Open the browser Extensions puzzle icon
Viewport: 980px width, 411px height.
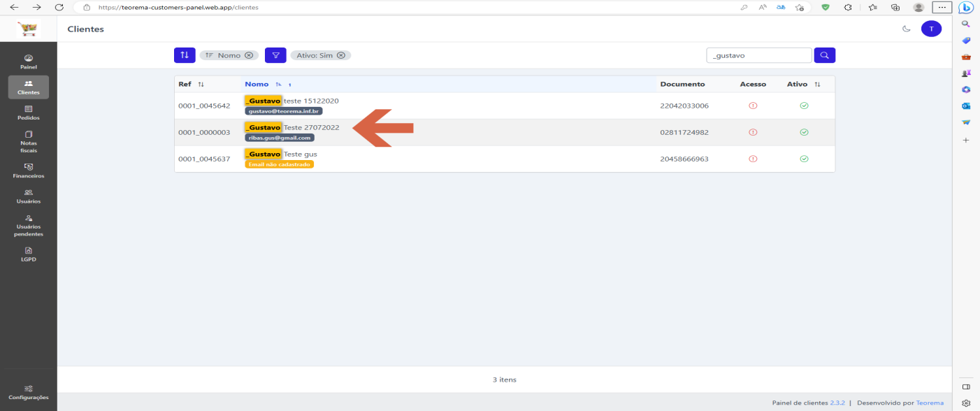(848, 7)
